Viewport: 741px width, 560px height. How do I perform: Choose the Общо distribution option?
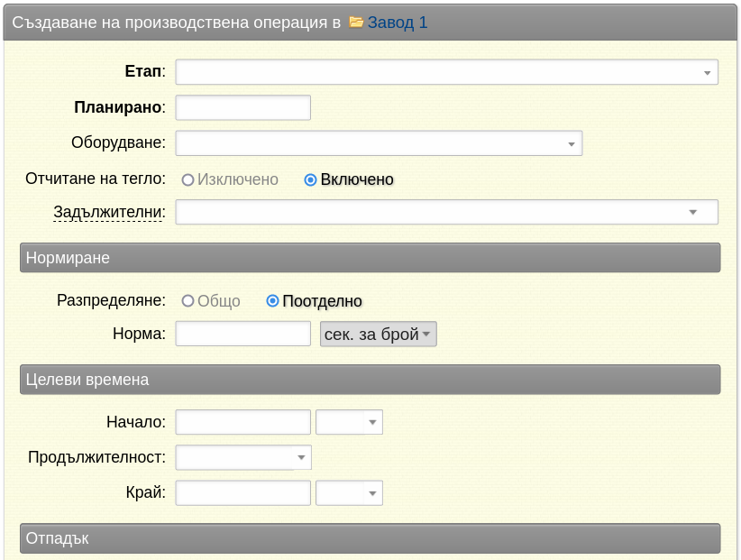tap(188, 301)
